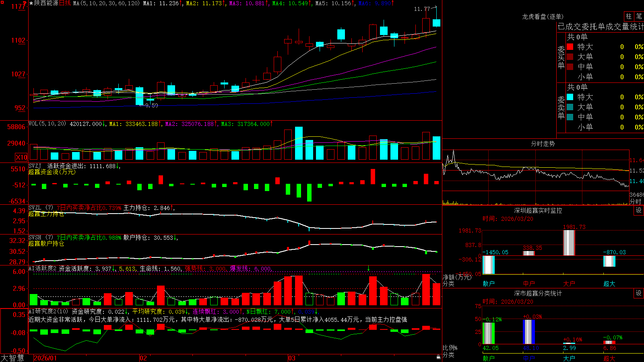The height and width of the screenshot is (362, 644).
Task: Click the lock icon on the time axis
Action: pyautogui.click(x=438, y=357)
